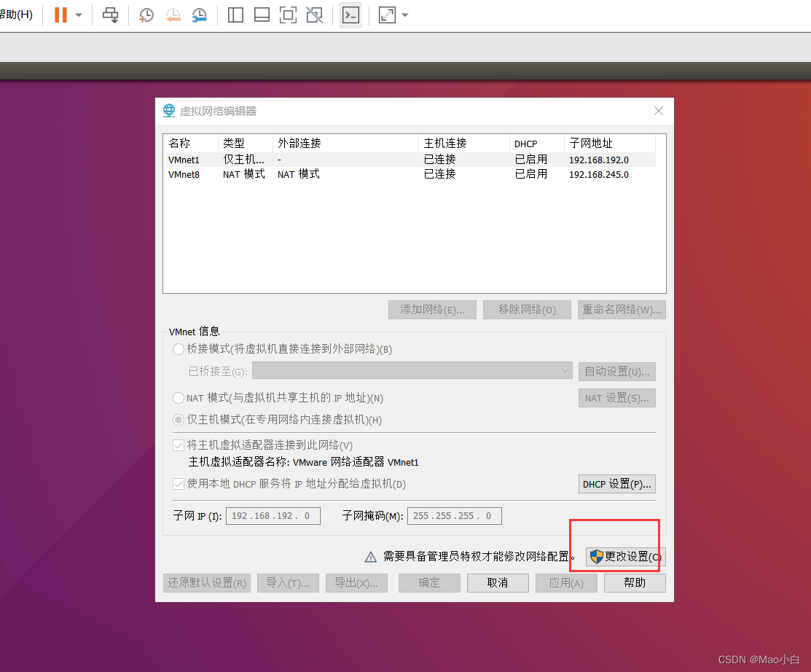Click the 导入(T)... button
Image resolution: width=811 pixels, height=672 pixels.
coord(288,583)
